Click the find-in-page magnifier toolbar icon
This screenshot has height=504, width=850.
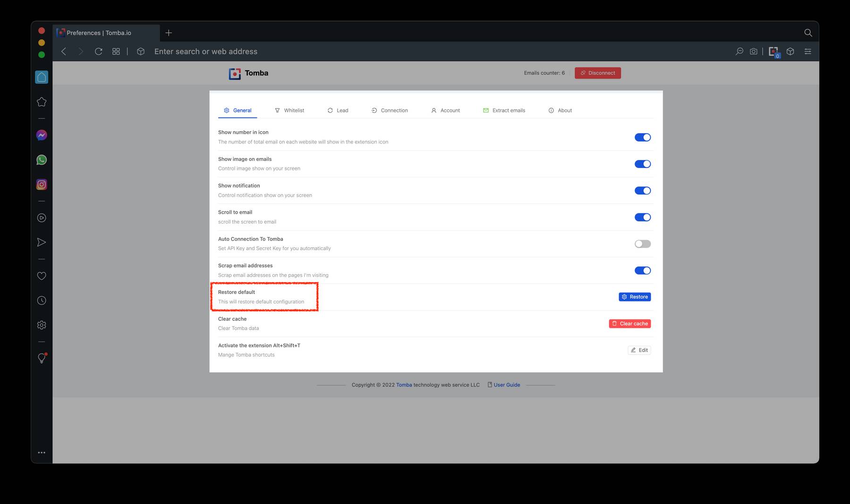pyautogui.click(x=739, y=51)
